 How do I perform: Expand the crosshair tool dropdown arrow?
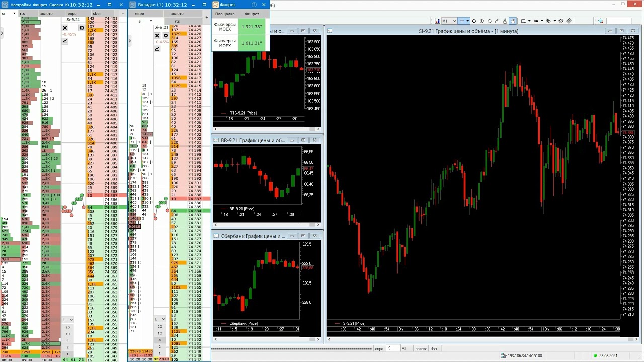pos(467,21)
